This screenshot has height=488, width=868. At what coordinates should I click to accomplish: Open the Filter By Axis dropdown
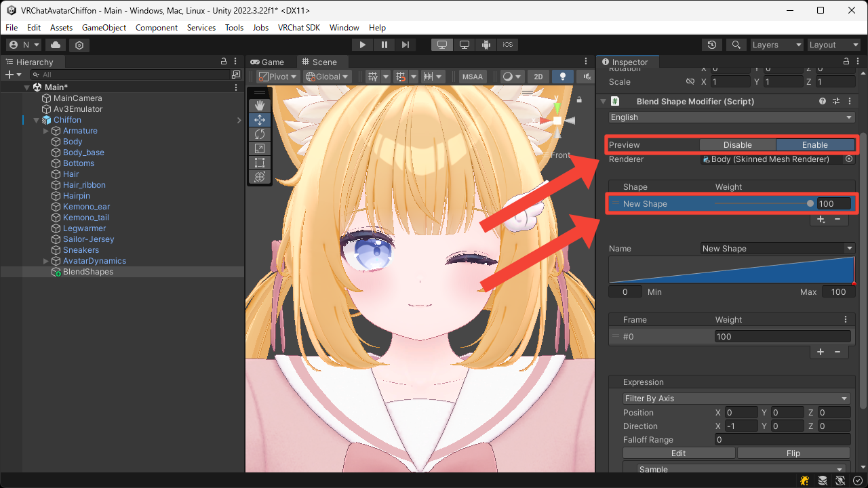point(736,399)
